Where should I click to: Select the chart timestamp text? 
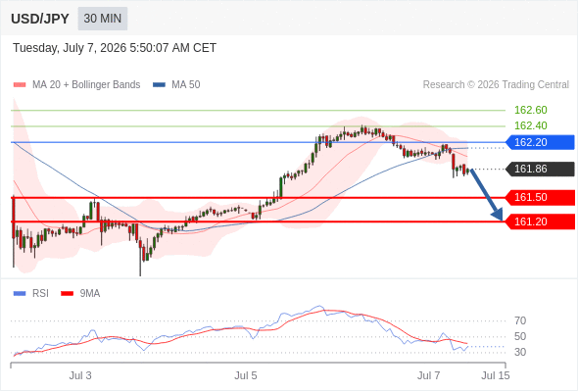click(115, 48)
